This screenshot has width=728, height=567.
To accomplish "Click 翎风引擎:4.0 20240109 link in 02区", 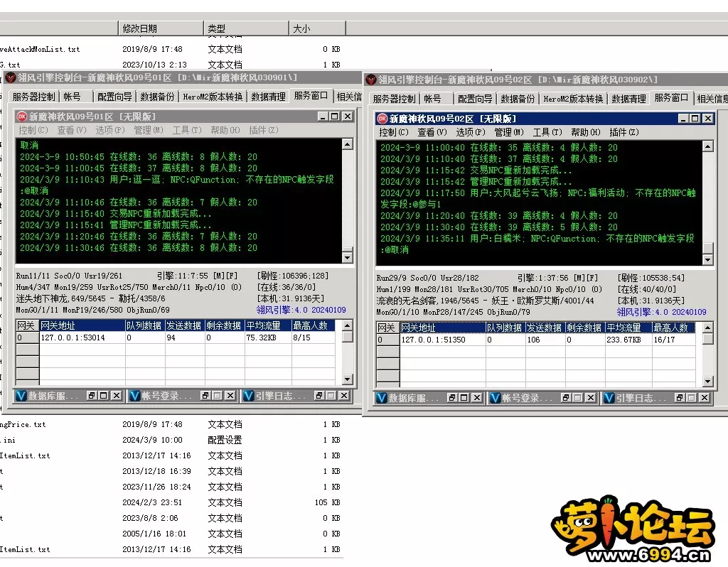I will tap(661, 312).
